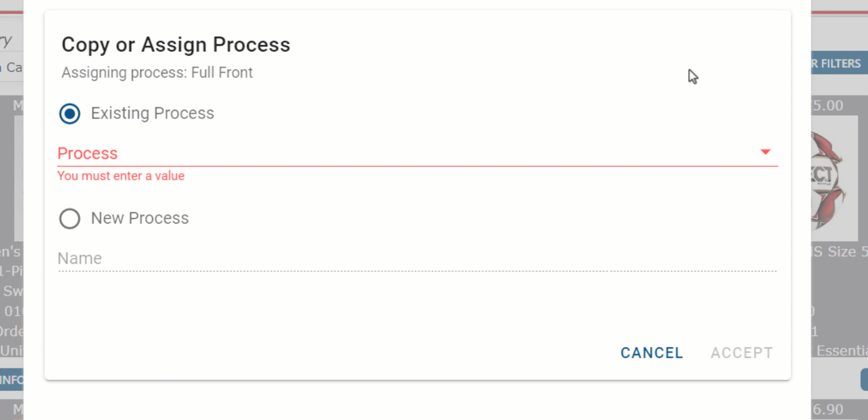Expand the Process dropdown arrow
Image resolution: width=868 pixels, height=420 pixels.
point(765,152)
